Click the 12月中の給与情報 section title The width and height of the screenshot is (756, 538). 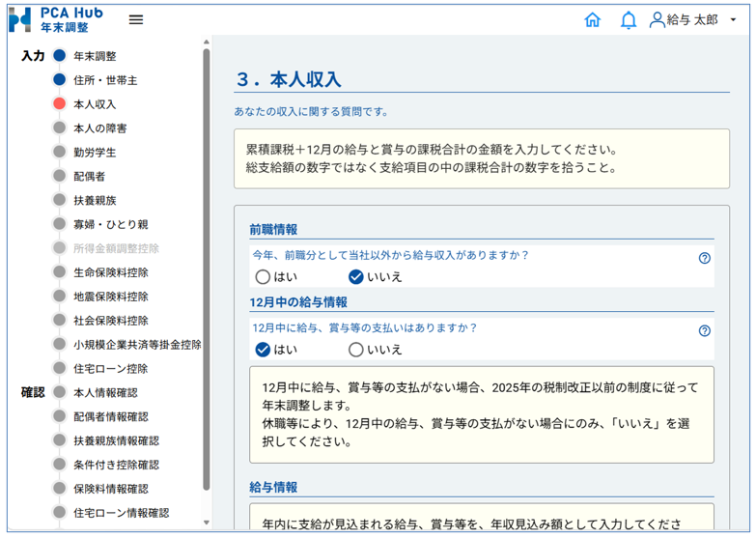pos(298,302)
